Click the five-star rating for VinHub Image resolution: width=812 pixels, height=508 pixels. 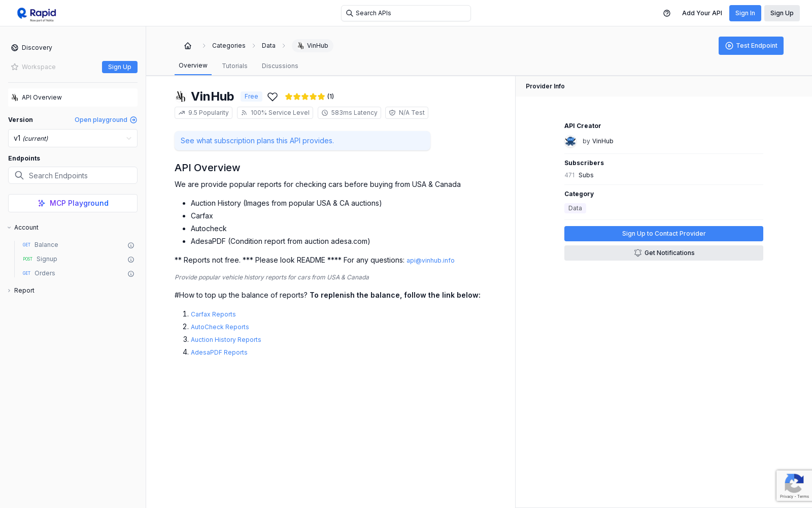[305, 97]
